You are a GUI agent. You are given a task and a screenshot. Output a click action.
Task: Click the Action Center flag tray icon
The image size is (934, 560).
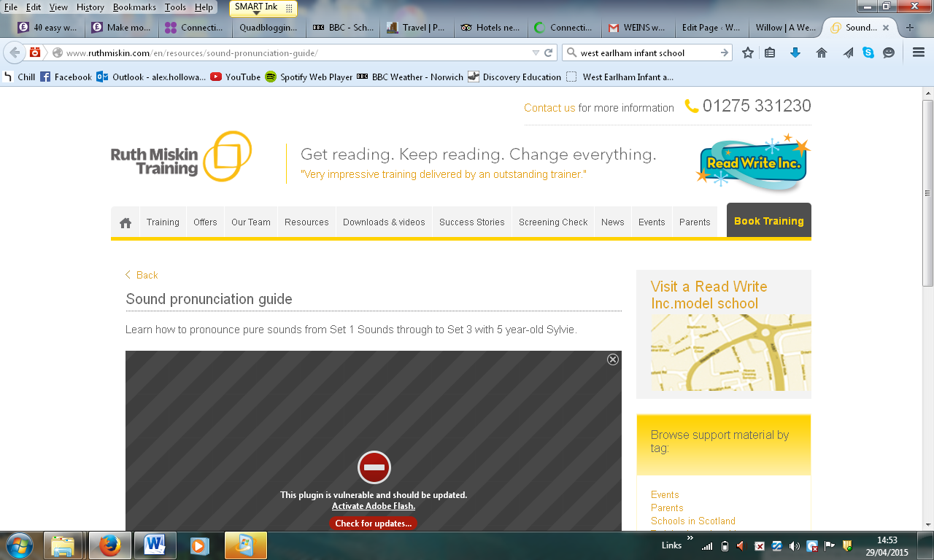(830, 545)
